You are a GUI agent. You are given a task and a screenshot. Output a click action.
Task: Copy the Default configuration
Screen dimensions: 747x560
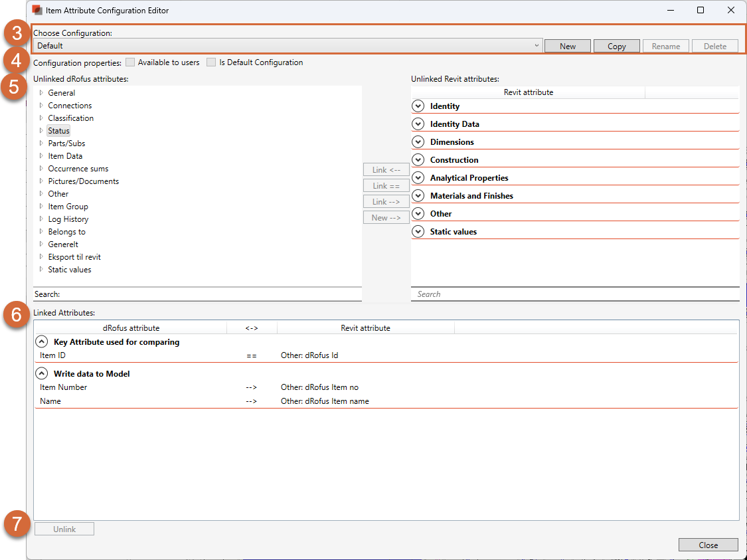pos(616,46)
